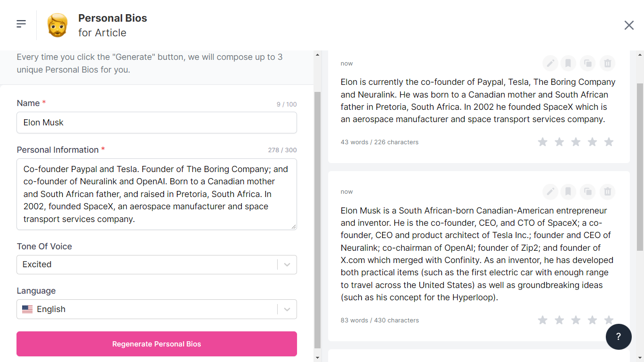Edit the second bio with pencil icon
The width and height of the screenshot is (644, 362).
point(550,191)
